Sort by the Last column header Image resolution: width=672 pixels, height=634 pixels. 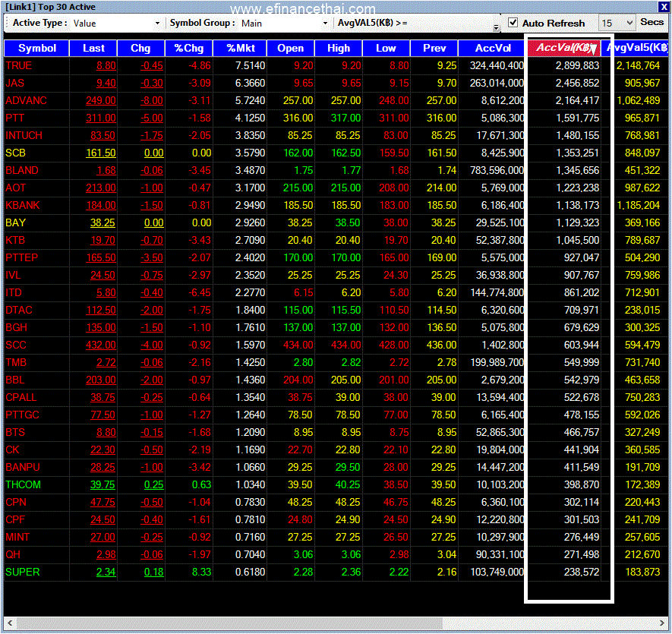[x=93, y=48]
